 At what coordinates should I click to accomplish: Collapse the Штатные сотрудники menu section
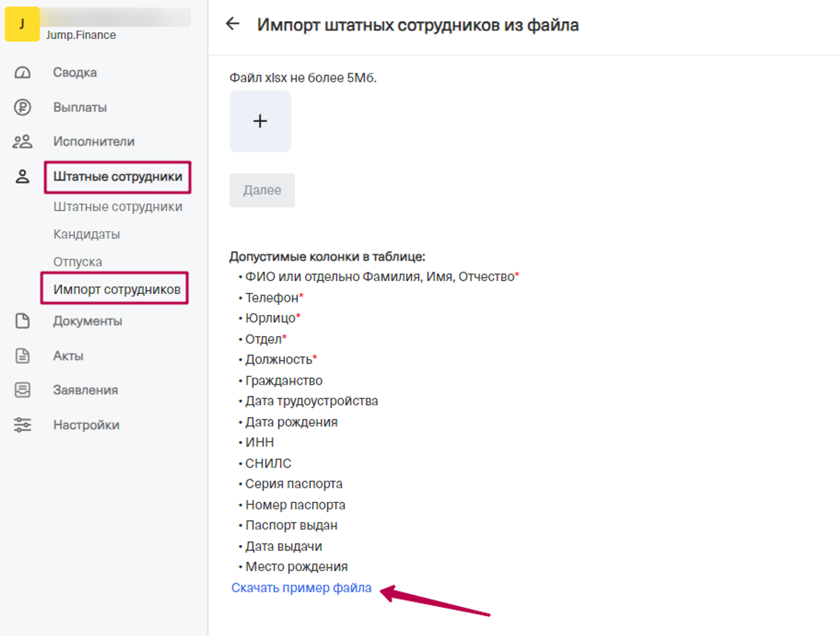[118, 177]
